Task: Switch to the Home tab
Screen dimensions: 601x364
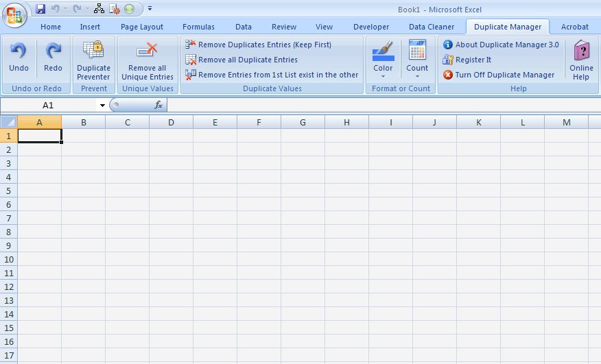Action: 51,27
